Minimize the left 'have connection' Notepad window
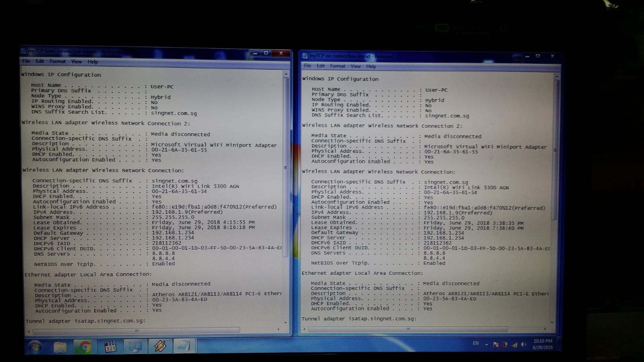The height and width of the screenshot is (362, 644). point(254,53)
